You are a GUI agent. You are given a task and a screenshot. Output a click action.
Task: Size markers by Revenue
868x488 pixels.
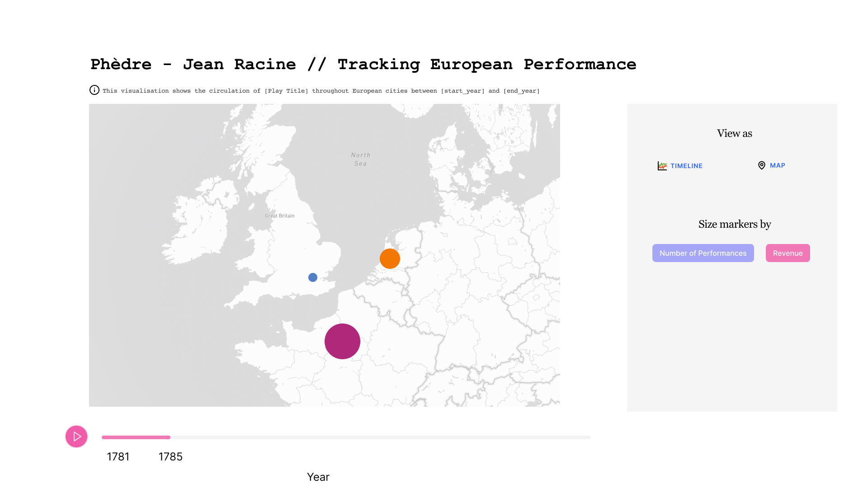[788, 253]
